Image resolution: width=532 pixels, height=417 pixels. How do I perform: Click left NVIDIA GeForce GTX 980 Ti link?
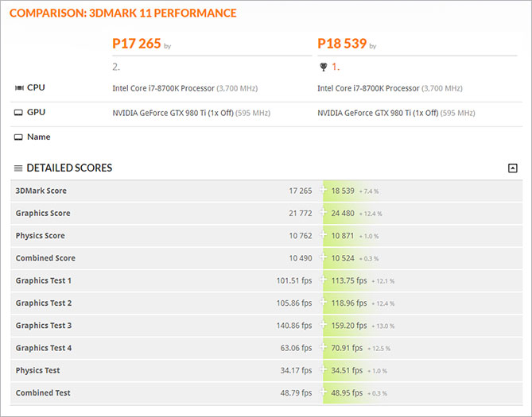point(173,113)
